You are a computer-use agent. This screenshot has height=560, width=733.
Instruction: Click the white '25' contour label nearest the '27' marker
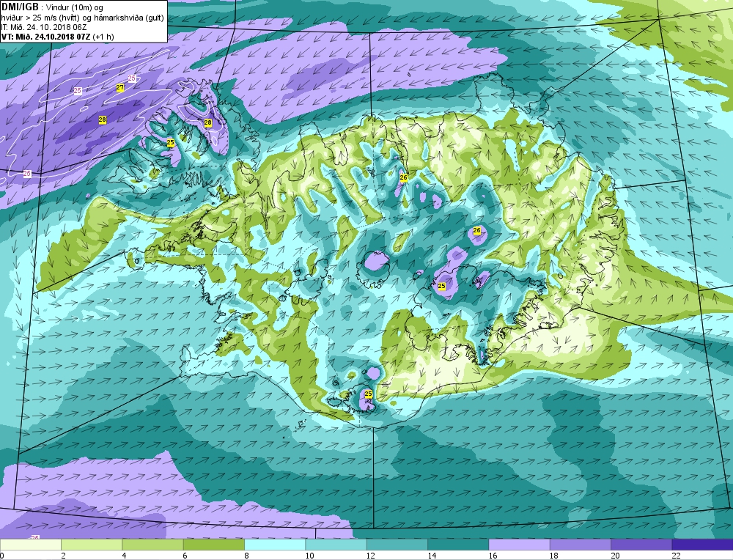[132, 78]
